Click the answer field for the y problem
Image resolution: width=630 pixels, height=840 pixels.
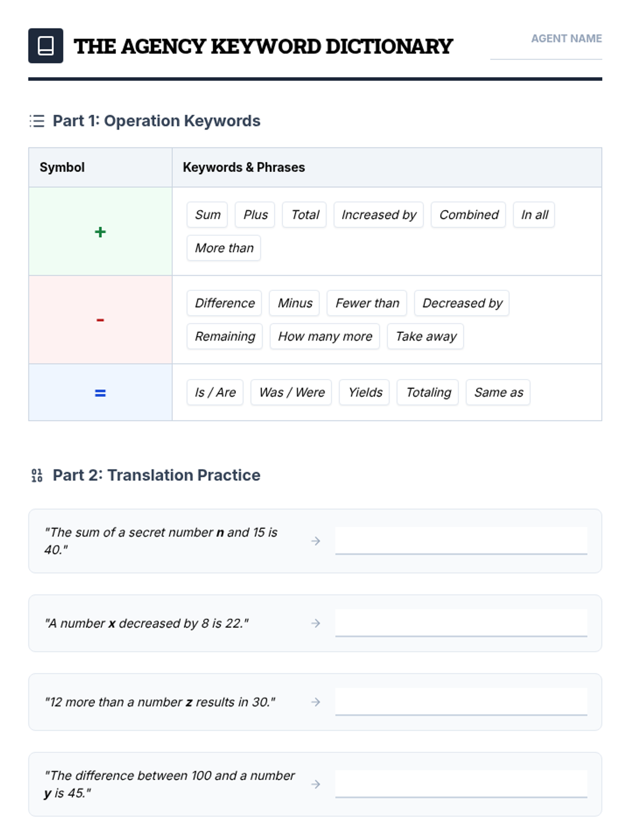[x=461, y=784]
